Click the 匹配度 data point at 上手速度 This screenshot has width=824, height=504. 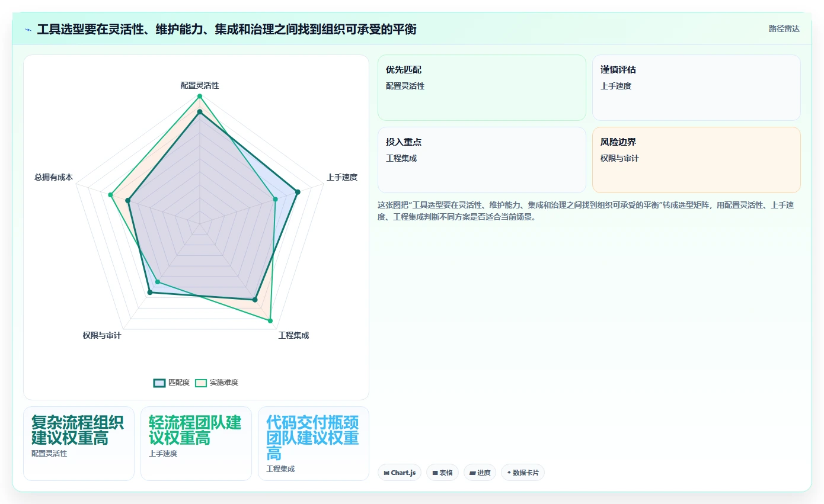(x=298, y=191)
